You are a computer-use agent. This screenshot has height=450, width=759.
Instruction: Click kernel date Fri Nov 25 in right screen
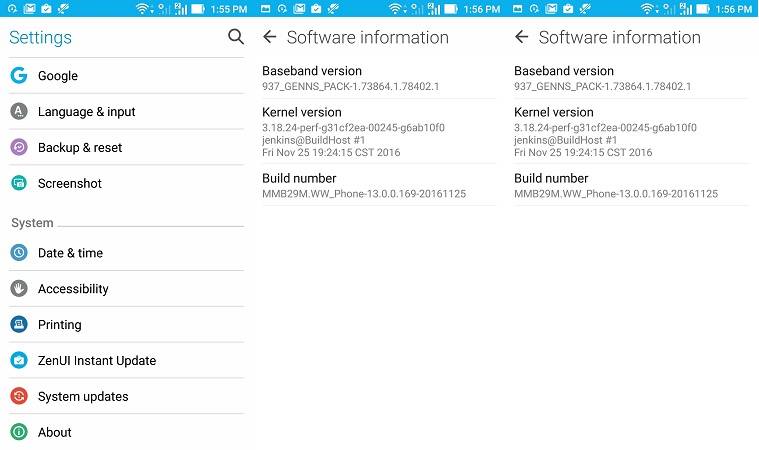[x=583, y=152]
